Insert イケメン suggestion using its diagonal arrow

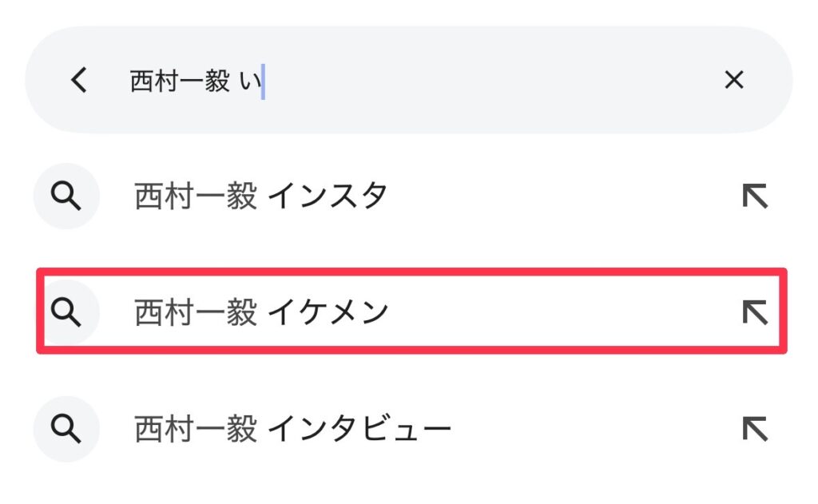tap(755, 312)
